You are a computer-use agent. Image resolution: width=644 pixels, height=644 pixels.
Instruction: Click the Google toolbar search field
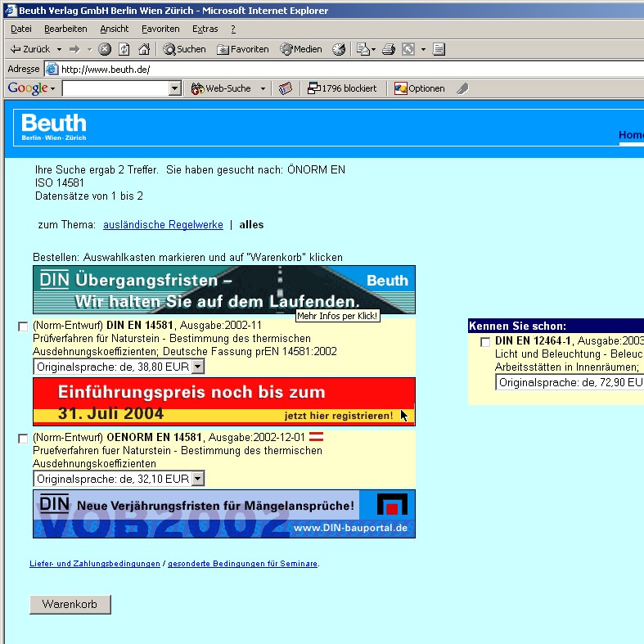tap(116, 88)
